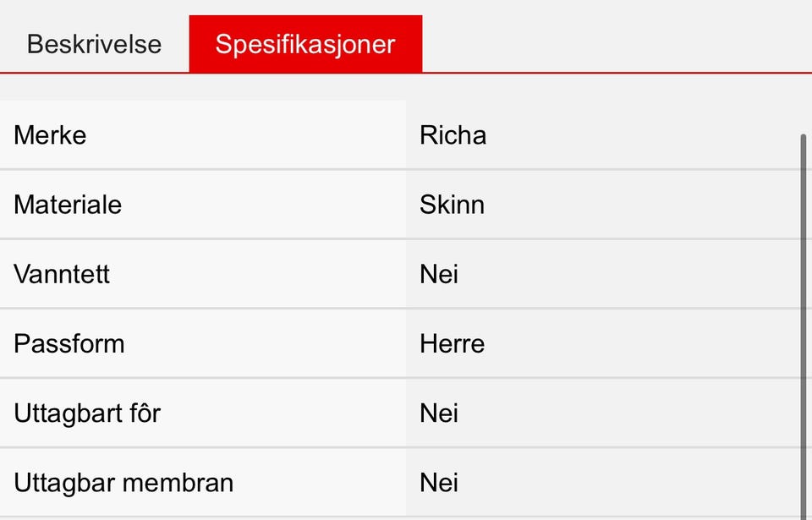Click the Passform label

tap(69, 343)
